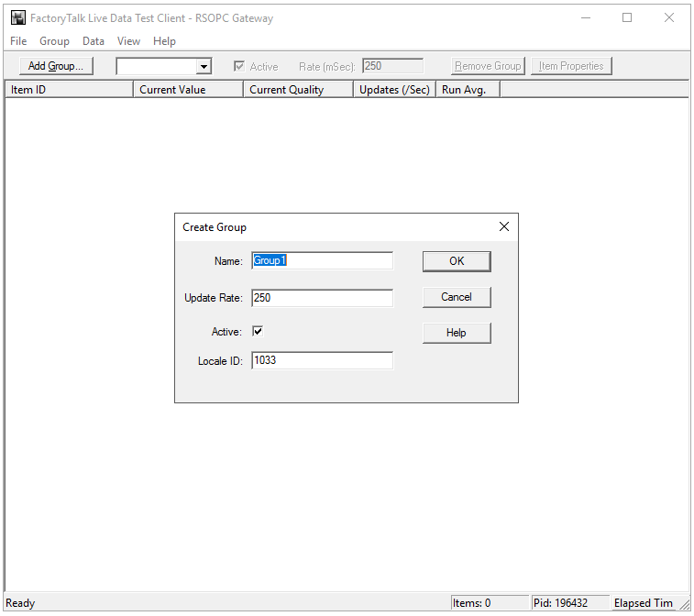Open the Help menu

point(165,41)
